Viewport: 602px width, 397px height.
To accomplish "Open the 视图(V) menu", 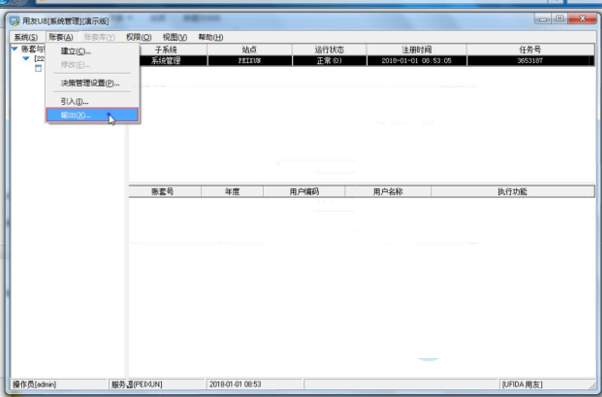I will (175, 37).
